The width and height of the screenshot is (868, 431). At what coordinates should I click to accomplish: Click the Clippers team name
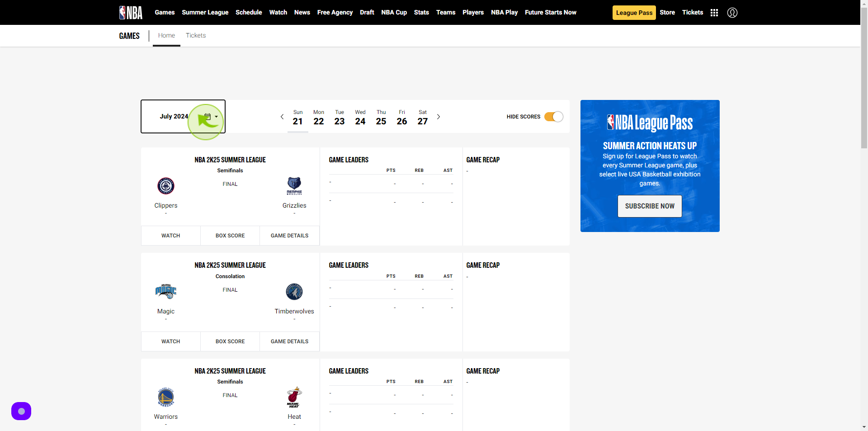pos(166,205)
